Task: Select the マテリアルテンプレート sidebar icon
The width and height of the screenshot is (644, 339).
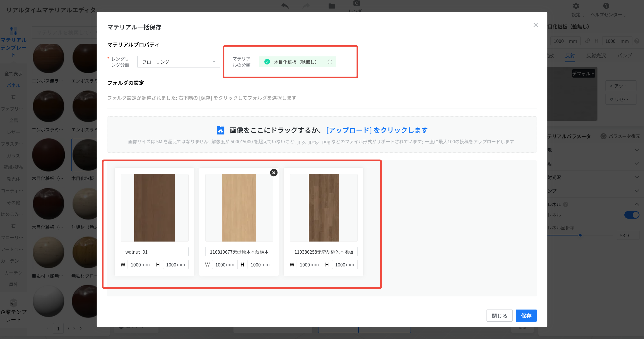Action: point(13,31)
